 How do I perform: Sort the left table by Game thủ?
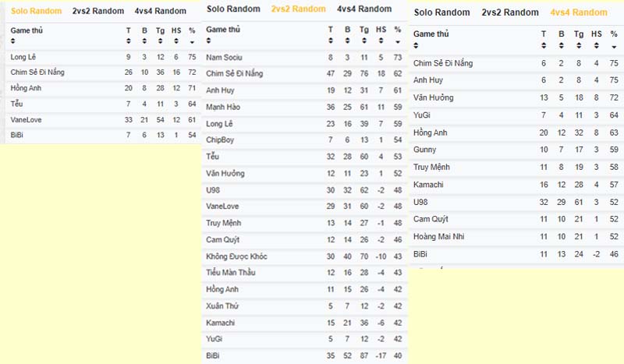(13, 41)
